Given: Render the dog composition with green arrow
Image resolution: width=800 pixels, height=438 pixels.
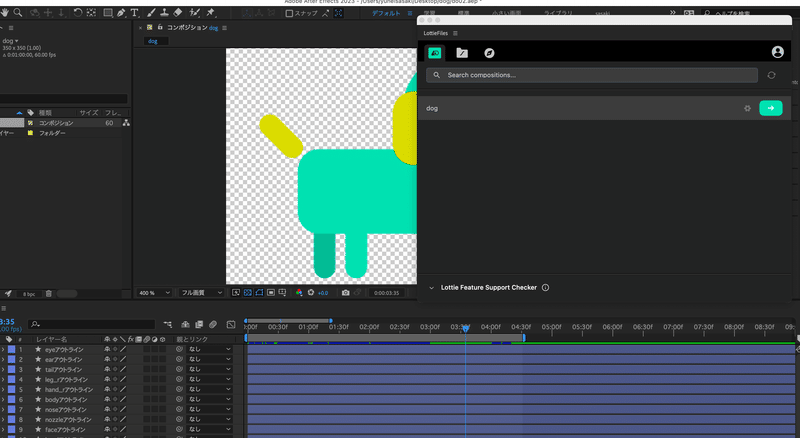Looking at the screenshot, I should click(770, 108).
